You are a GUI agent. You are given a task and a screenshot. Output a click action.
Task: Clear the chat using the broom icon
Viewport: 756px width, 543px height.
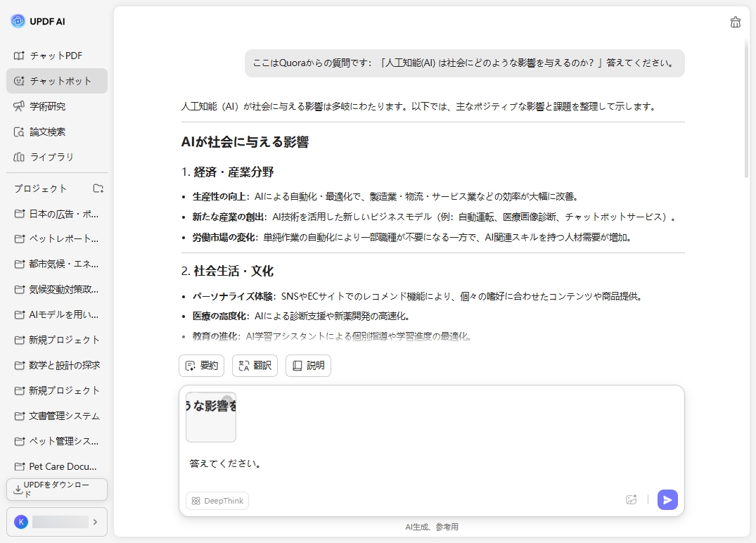pyautogui.click(x=735, y=22)
